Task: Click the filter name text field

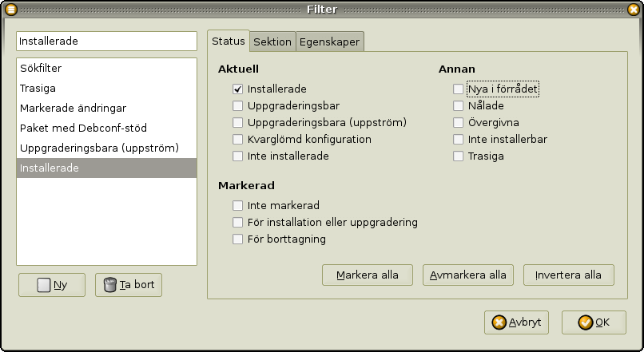Action: pyautogui.click(x=106, y=41)
